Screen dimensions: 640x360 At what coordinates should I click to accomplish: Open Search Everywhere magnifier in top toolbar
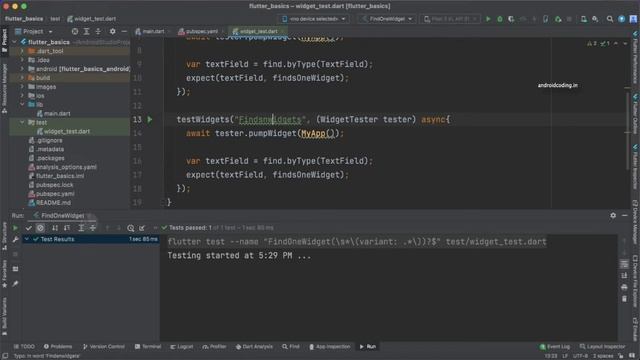pos(610,19)
